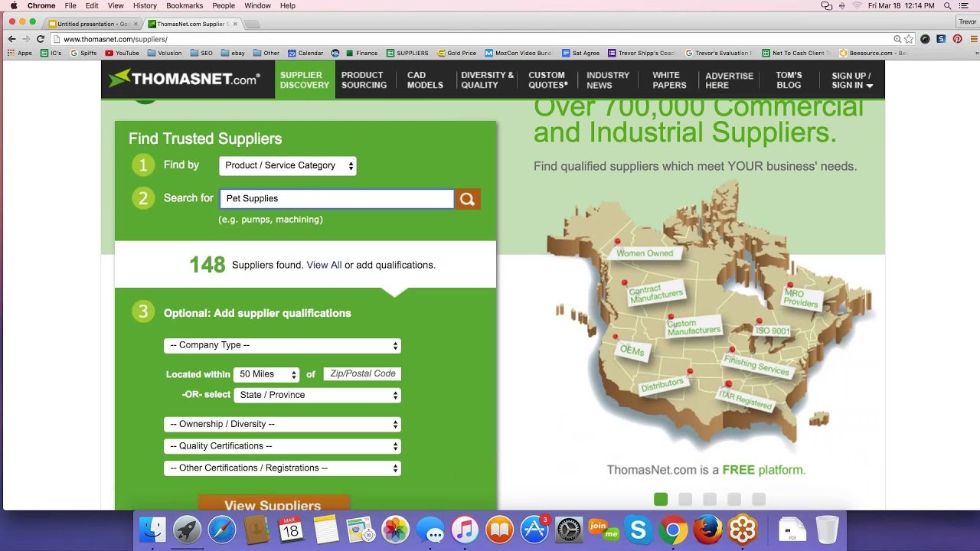This screenshot has height=551, width=980.
Task: Open the Photos app in dock
Action: pyautogui.click(x=396, y=530)
